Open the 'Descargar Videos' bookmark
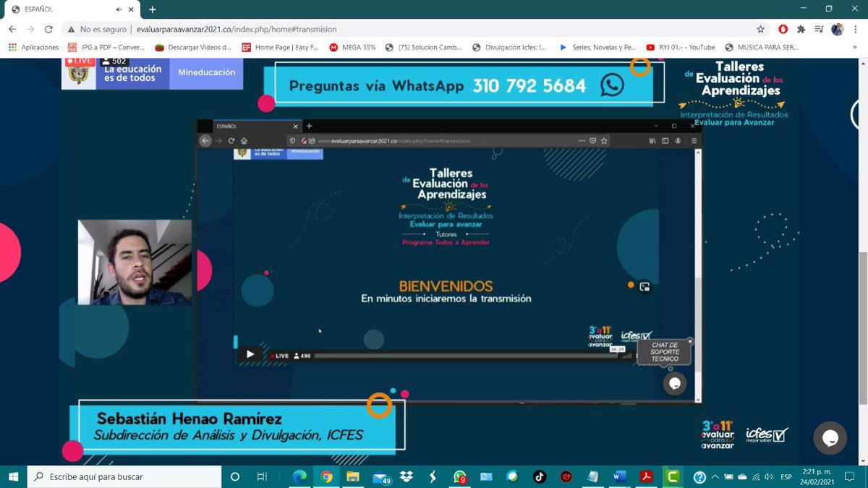 (193, 47)
